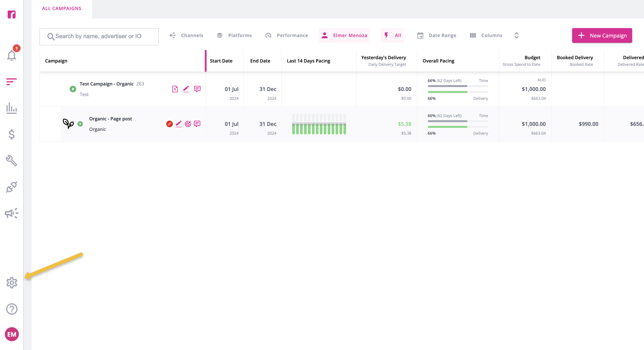The image size is (644, 350).
Task: Switch to the All Campaigns tab
Action: (62, 8)
